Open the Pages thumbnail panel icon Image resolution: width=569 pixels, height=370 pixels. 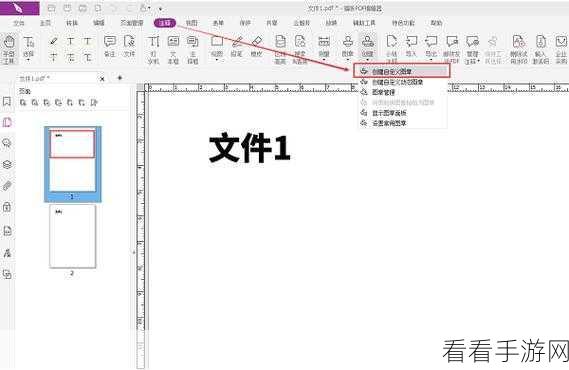7,122
